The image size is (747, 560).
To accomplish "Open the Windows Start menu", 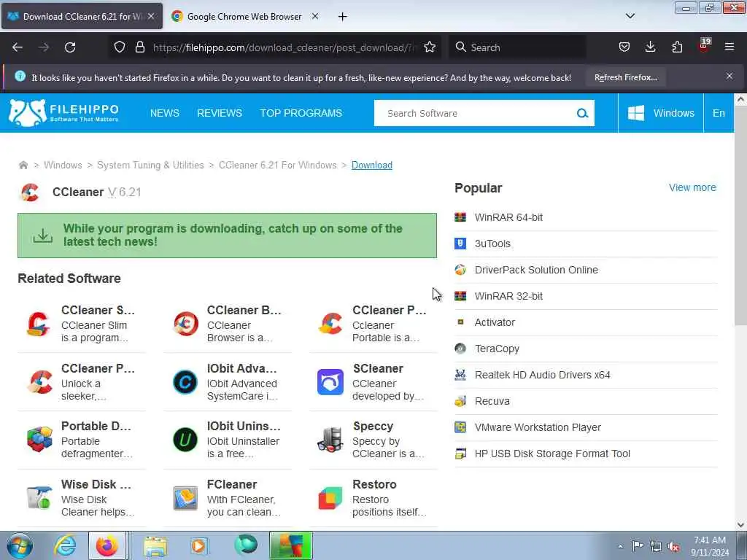I will (x=20, y=545).
